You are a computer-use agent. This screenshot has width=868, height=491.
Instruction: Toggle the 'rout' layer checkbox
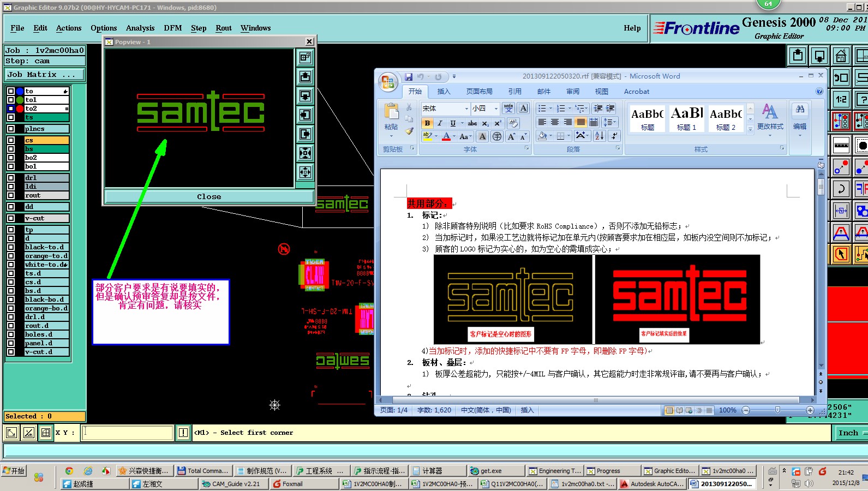(10, 195)
